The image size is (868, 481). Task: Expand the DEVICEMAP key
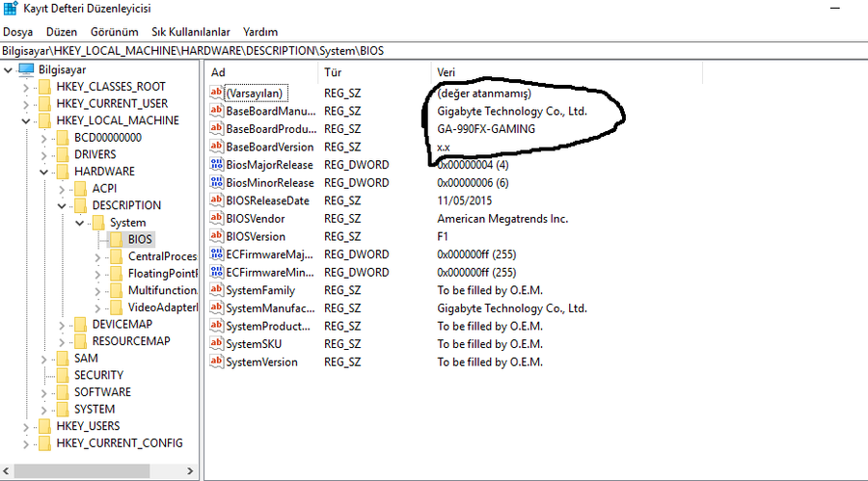62,325
